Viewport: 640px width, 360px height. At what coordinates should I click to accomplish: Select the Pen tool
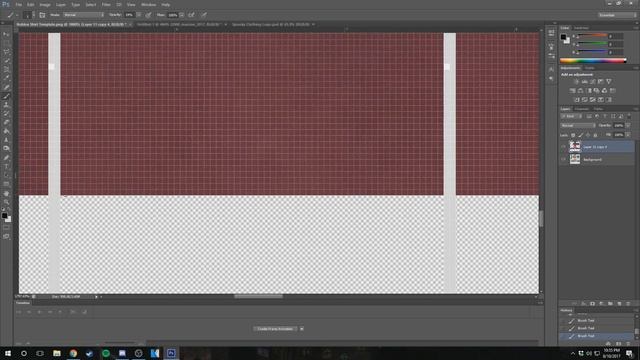click(x=6, y=158)
